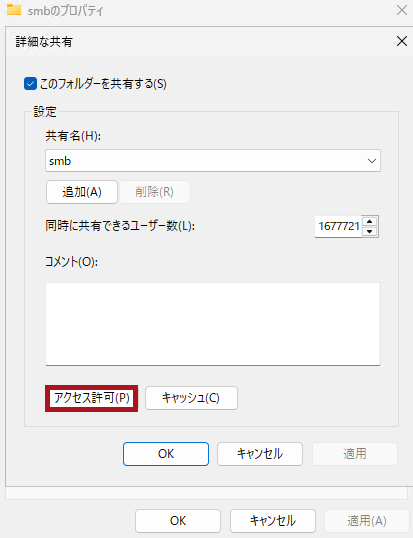Image resolution: width=413 pixels, height=538 pixels.
Task: Decrease user count with the down spinner arrow
Action: [x=369, y=232]
